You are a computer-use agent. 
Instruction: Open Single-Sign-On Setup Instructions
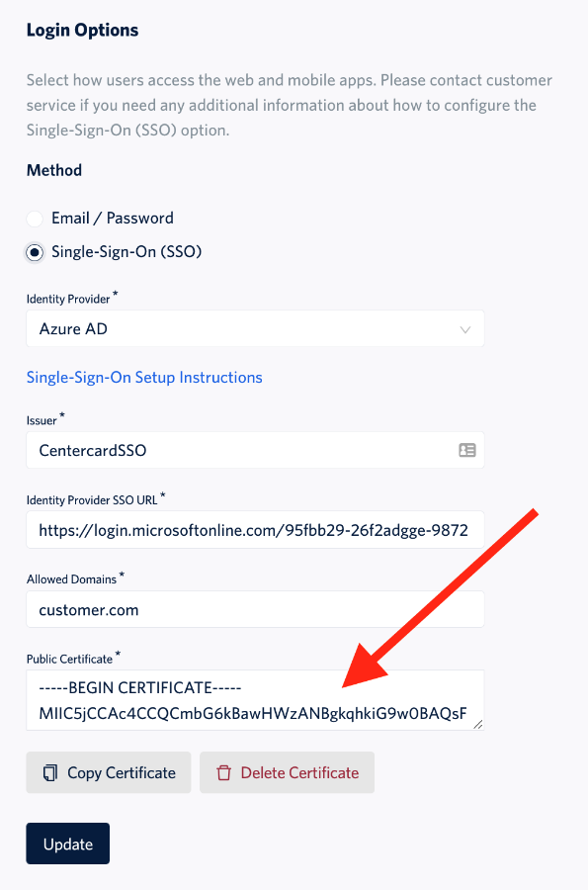point(144,377)
